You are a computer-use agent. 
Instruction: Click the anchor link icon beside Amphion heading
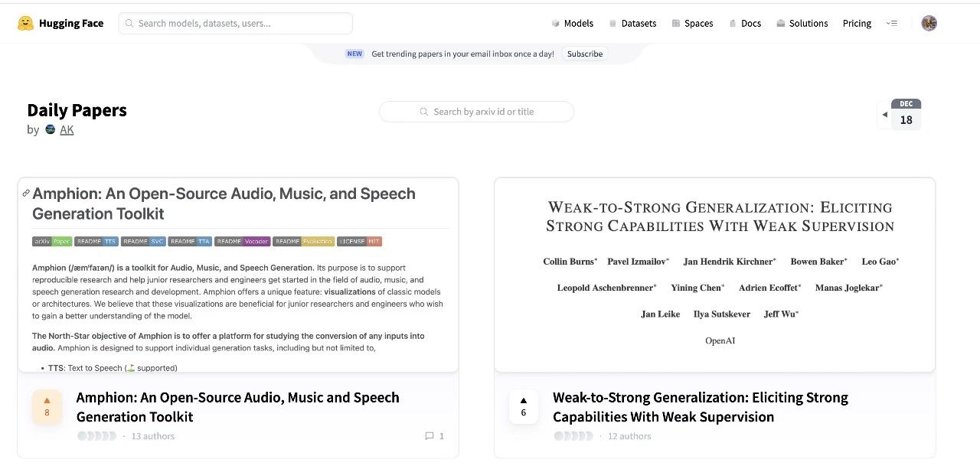coord(26,194)
